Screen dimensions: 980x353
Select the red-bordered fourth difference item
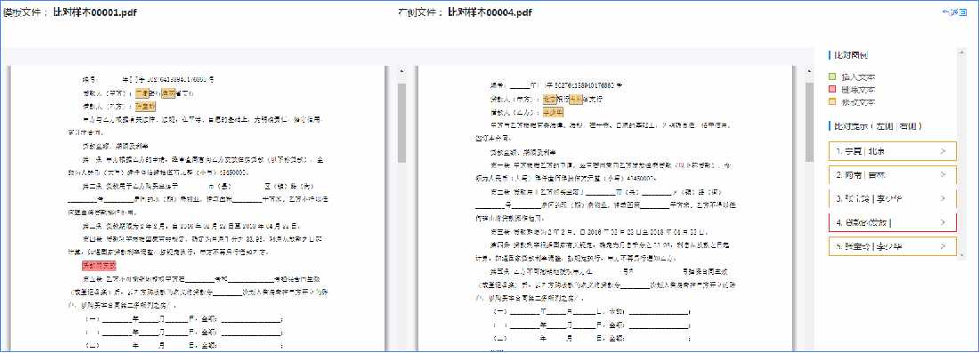[x=893, y=222]
